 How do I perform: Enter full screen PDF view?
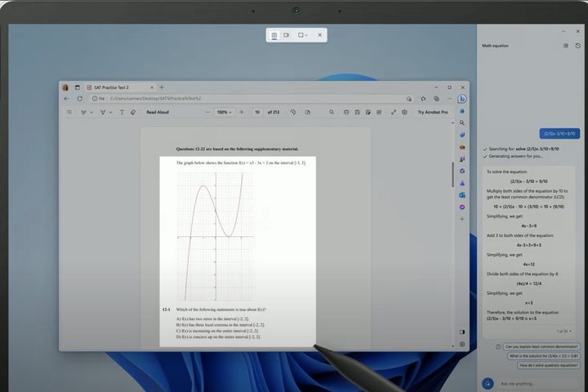pos(394,112)
